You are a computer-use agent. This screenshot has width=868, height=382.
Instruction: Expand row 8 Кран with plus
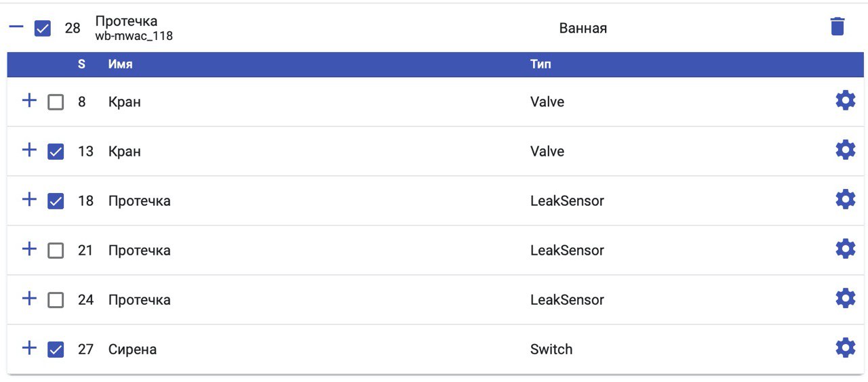coord(29,101)
